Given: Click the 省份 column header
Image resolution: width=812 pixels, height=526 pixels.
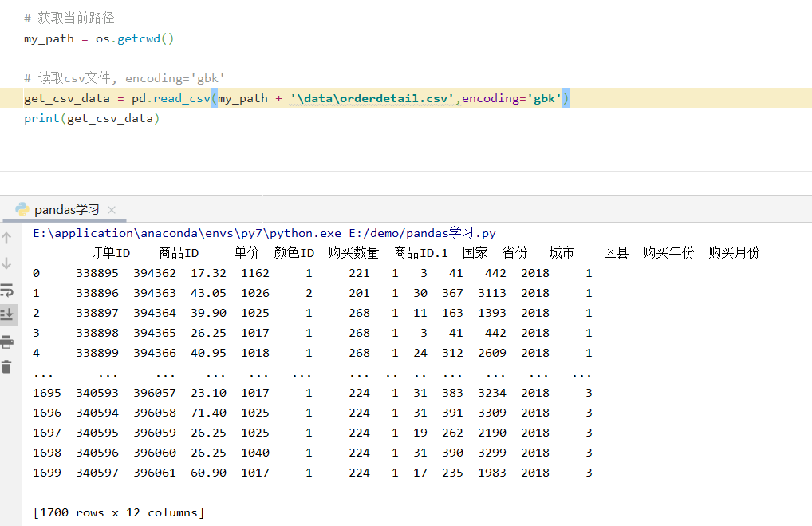Looking at the screenshot, I should (x=515, y=253).
